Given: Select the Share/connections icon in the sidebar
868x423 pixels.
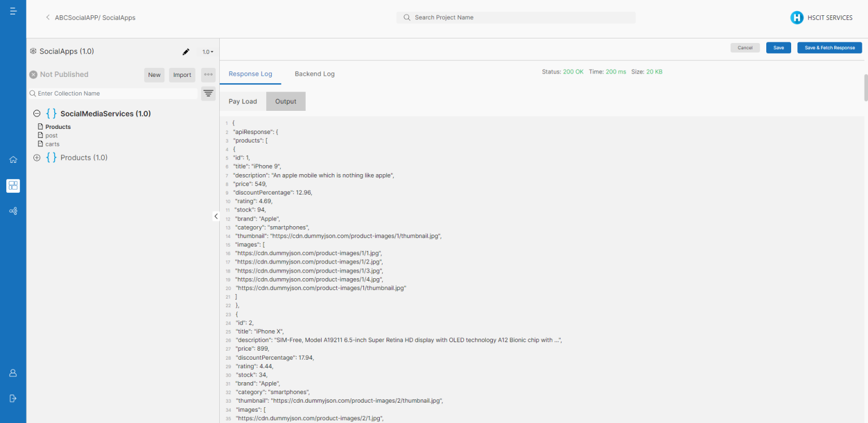Looking at the screenshot, I should coord(13,211).
